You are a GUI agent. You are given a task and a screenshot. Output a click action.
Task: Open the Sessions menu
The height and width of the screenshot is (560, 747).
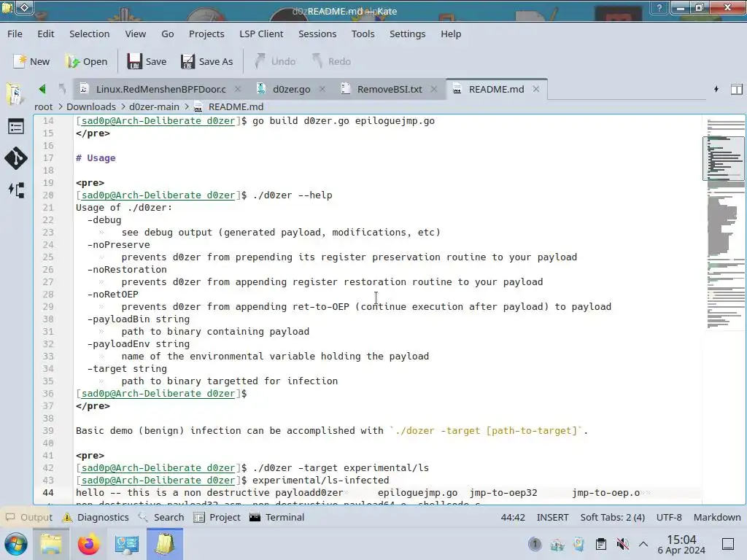(317, 34)
